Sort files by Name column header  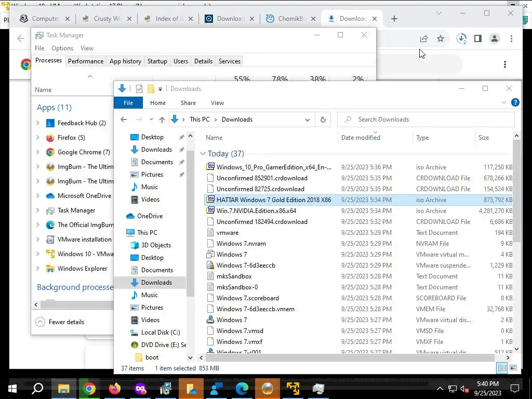tap(270, 137)
